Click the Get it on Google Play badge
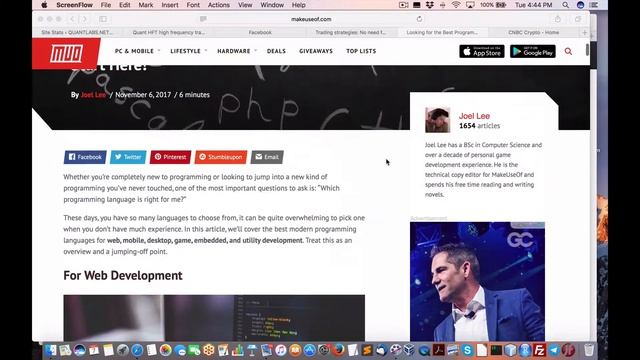Image resolution: width=640 pixels, height=360 pixels. click(x=533, y=51)
